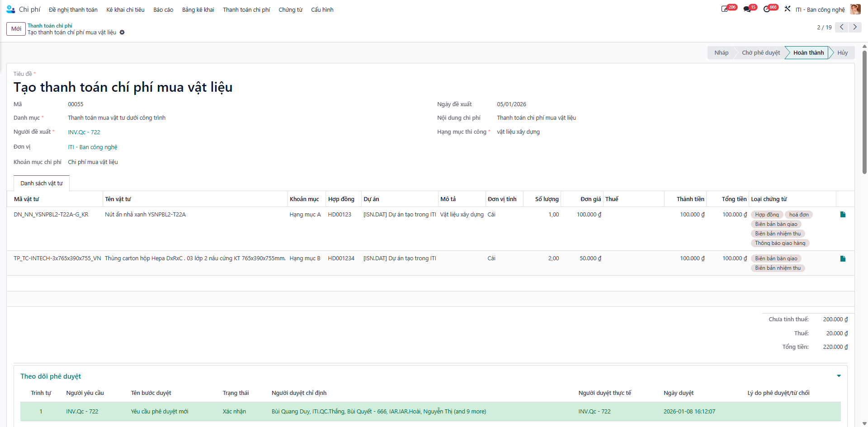Viewport: 868px width, 427px height.
Task: Click the settings gear next to record title
Action: click(122, 33)
